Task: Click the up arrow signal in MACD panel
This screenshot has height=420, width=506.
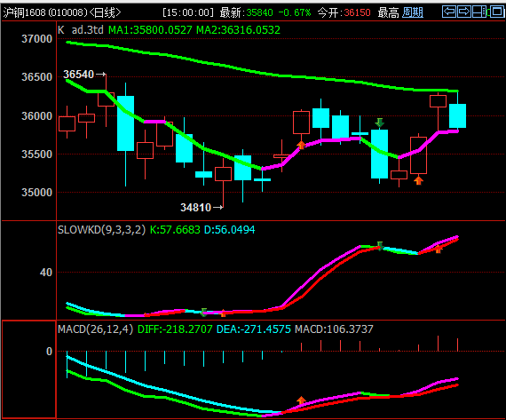Action: click(x=301, y=400)
